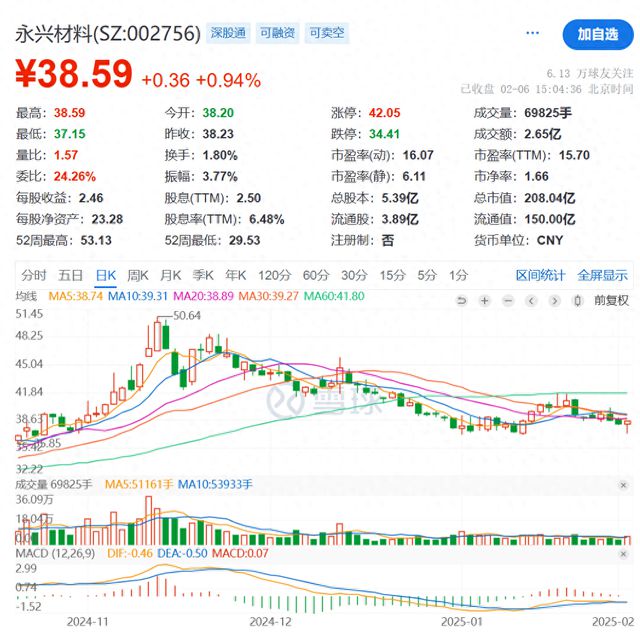Click the volume MA10:53933手 label
The image size is (640, 636).
[216, 485]
